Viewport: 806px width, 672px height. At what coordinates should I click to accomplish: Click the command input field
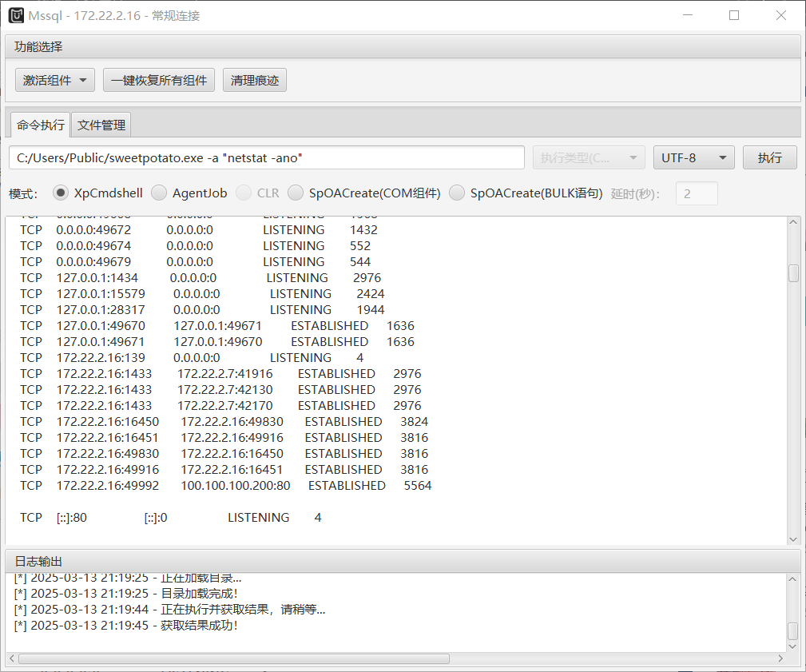266,157
